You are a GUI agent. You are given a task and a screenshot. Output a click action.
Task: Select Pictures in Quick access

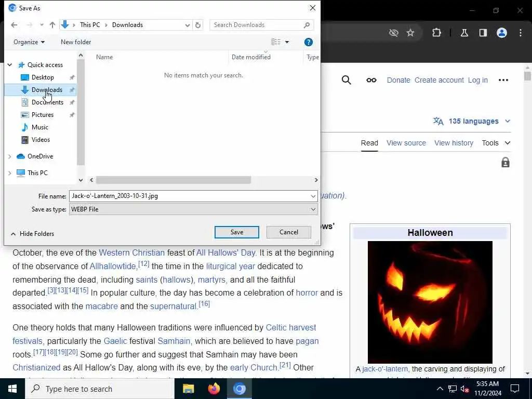click(x=43, y=115)
